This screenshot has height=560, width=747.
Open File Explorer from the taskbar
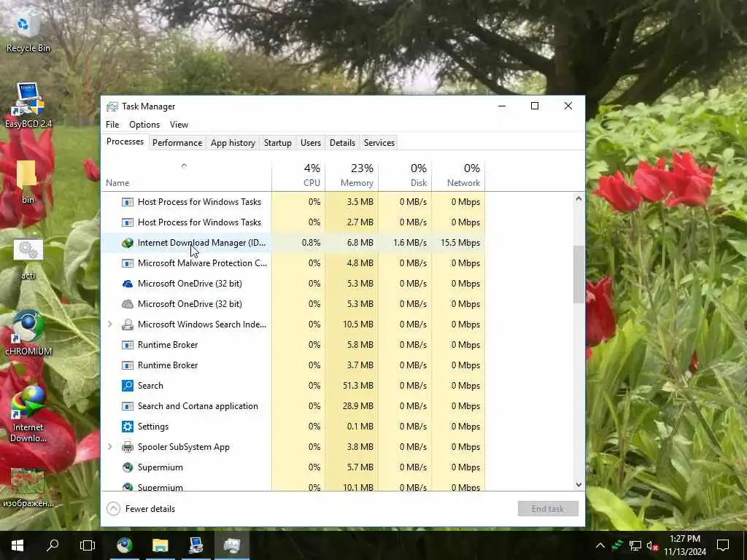tap(160, 545)
